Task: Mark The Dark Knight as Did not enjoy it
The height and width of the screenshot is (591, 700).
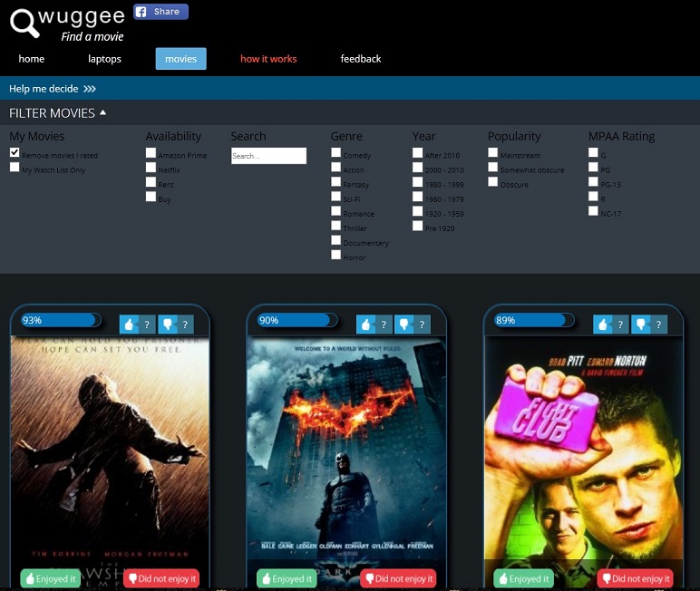Action: click(398, 578)
